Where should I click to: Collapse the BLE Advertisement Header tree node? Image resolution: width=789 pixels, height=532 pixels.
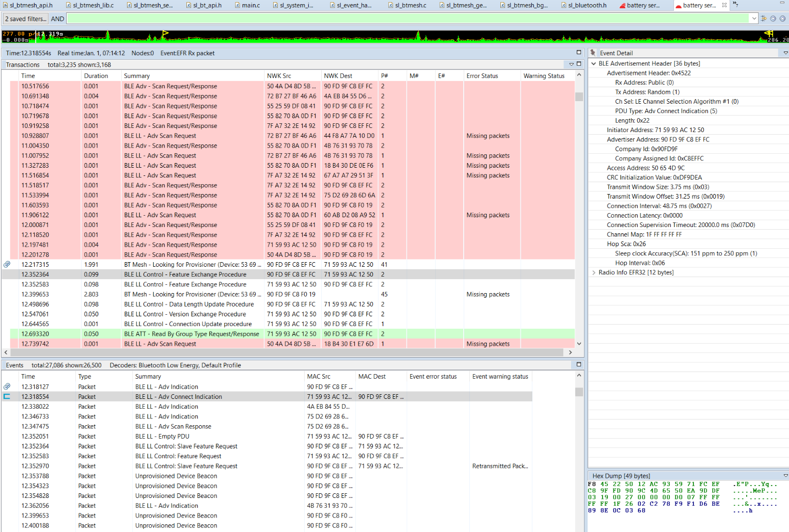pos(594,63)
